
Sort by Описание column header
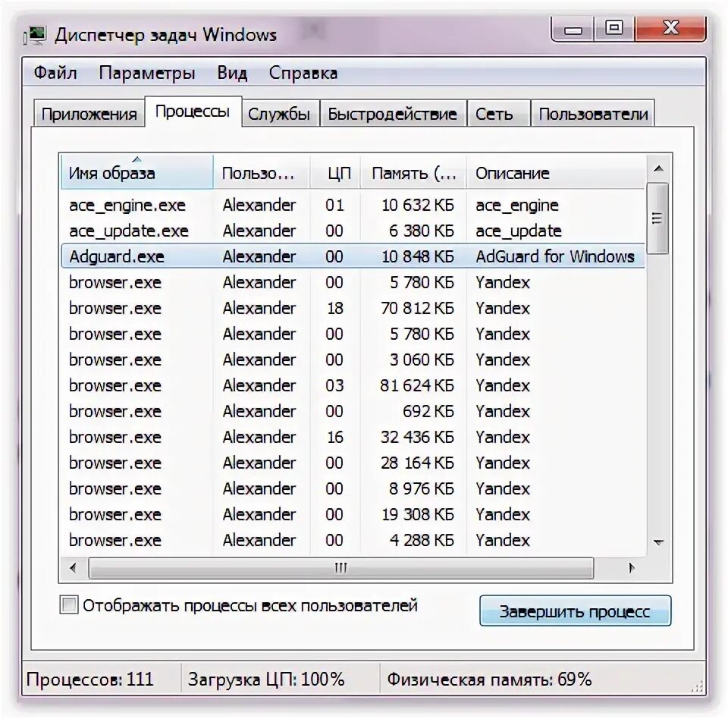[x=556, y=173]
